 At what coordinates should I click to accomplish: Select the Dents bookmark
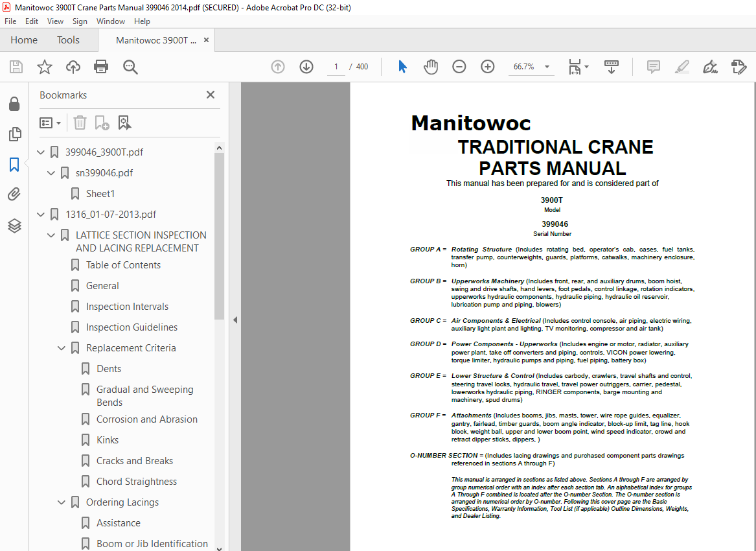click(108, 369)
